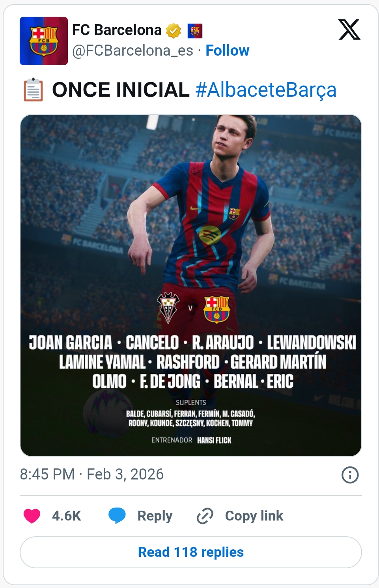Click the Copy link text
The height and width of the screenshot is (588, 379).
tap(254, 516)
